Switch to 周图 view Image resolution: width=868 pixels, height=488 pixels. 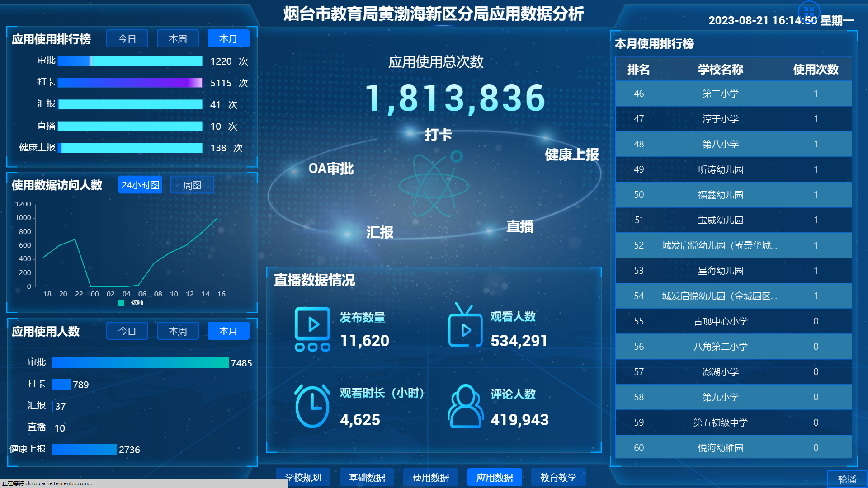click(x=192, y=185)
